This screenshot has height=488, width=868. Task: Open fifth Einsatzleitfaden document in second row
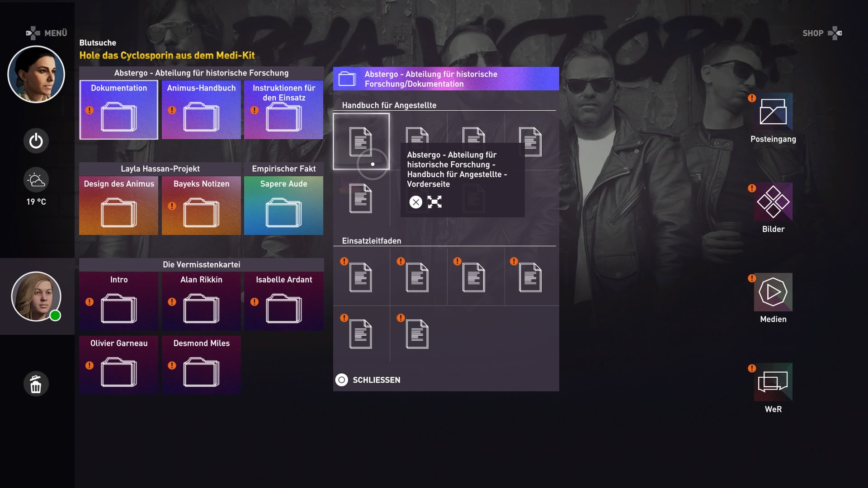coord(361,334)
